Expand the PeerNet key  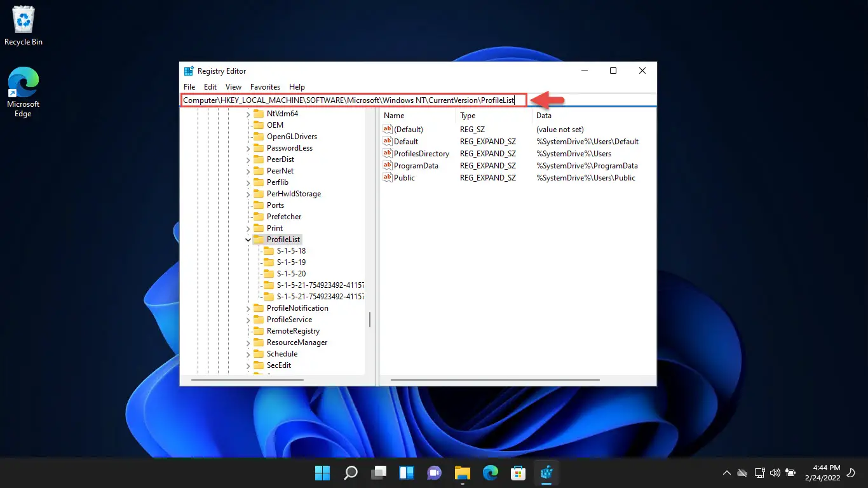[248, 171]
